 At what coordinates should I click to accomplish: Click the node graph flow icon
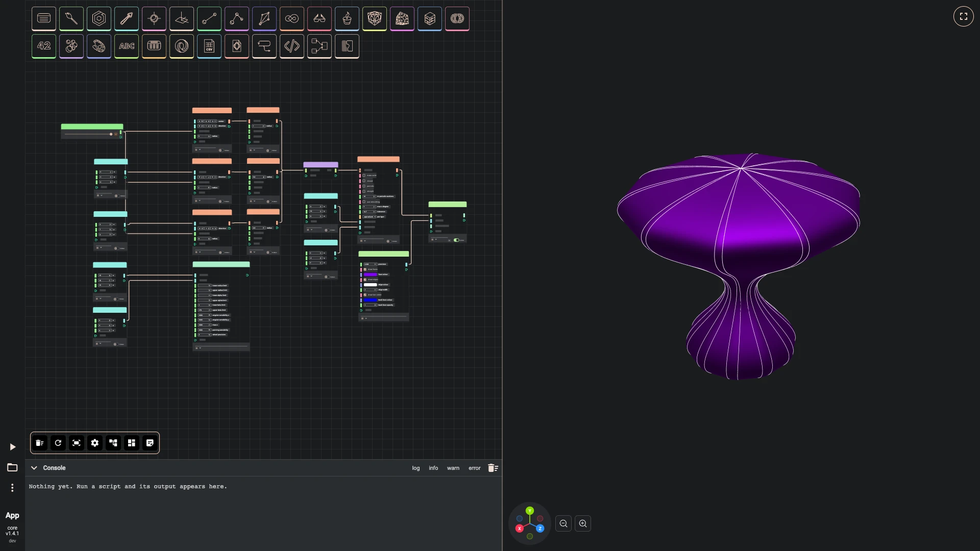click(320, 46)
